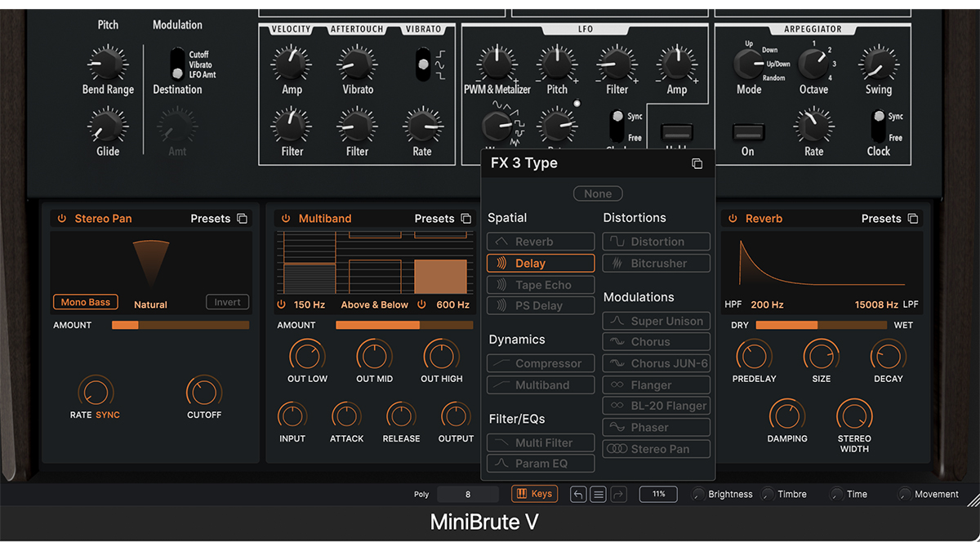The width and height of the screenshot is (980, 551).
Task: Select Distortion effect type
Action: (x=657, y=242)
